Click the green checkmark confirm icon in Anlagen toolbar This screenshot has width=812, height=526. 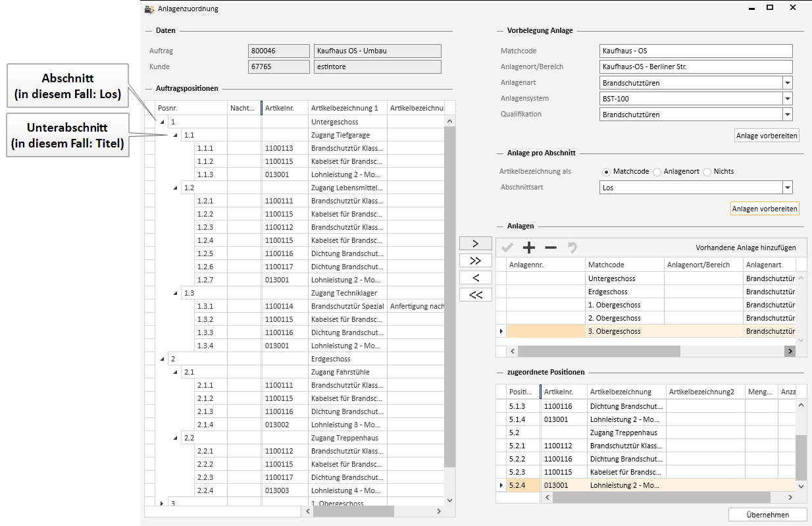tap(507, 248)
